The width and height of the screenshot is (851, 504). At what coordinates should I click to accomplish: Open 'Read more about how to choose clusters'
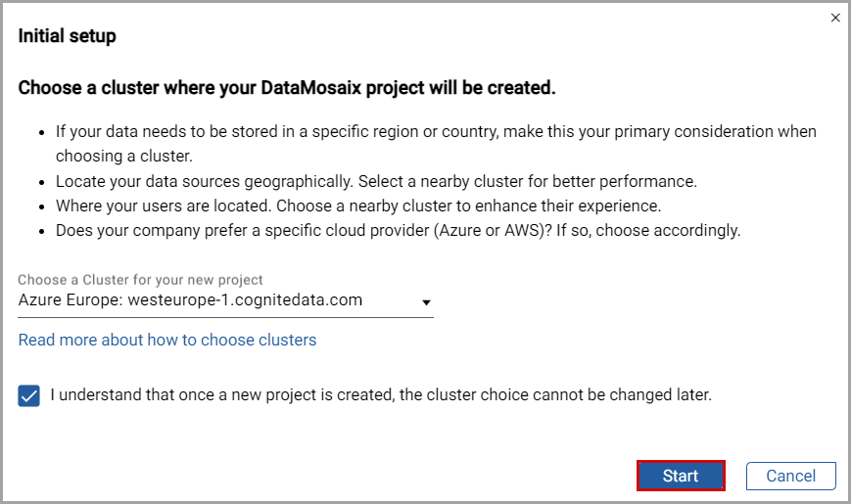[x=167, y=340]
